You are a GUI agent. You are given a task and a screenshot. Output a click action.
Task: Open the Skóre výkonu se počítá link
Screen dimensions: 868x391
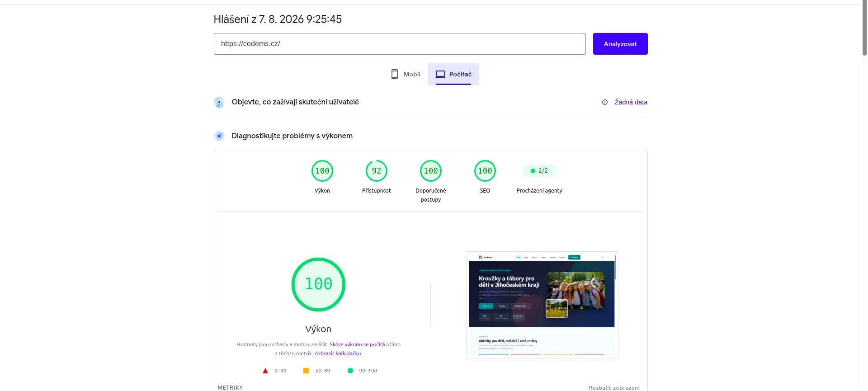(x=357, y=344)
